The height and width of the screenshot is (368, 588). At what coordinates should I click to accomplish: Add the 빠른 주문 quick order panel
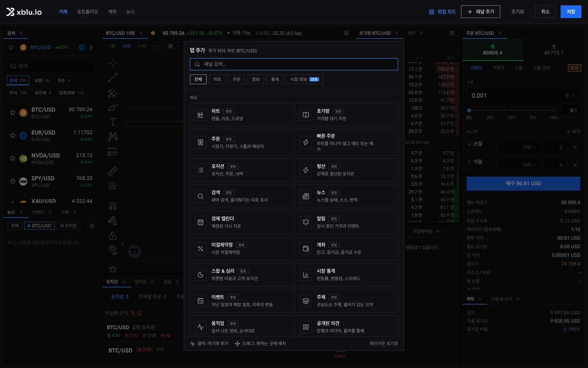coord(347,142)
